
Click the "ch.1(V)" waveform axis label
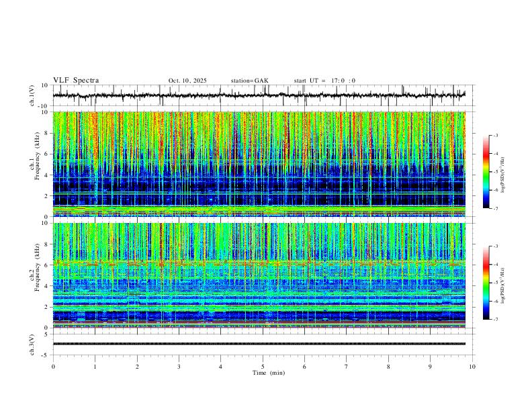click(32, 95)
